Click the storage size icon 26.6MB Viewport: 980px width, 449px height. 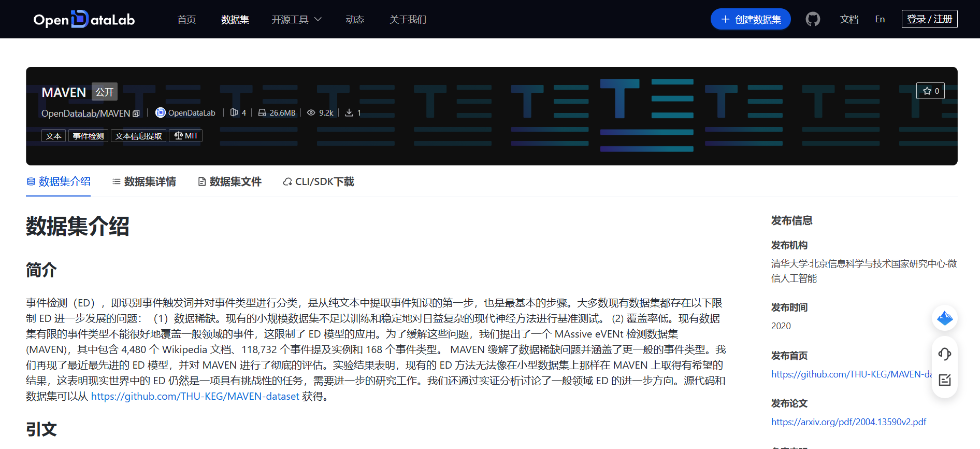262,113
